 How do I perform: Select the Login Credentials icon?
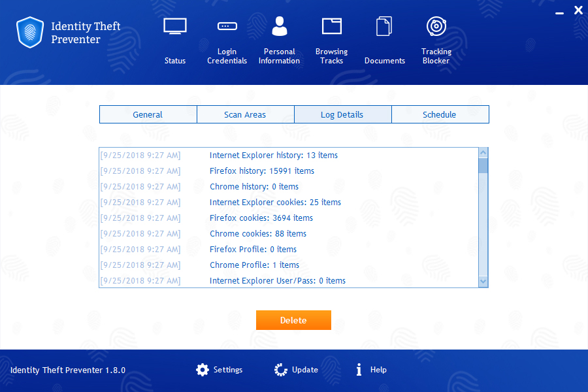click(227, 26)
